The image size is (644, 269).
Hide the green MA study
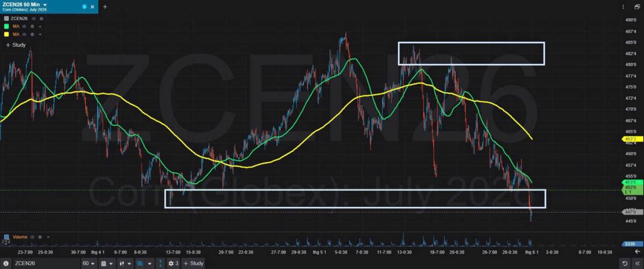click(25, 26)
